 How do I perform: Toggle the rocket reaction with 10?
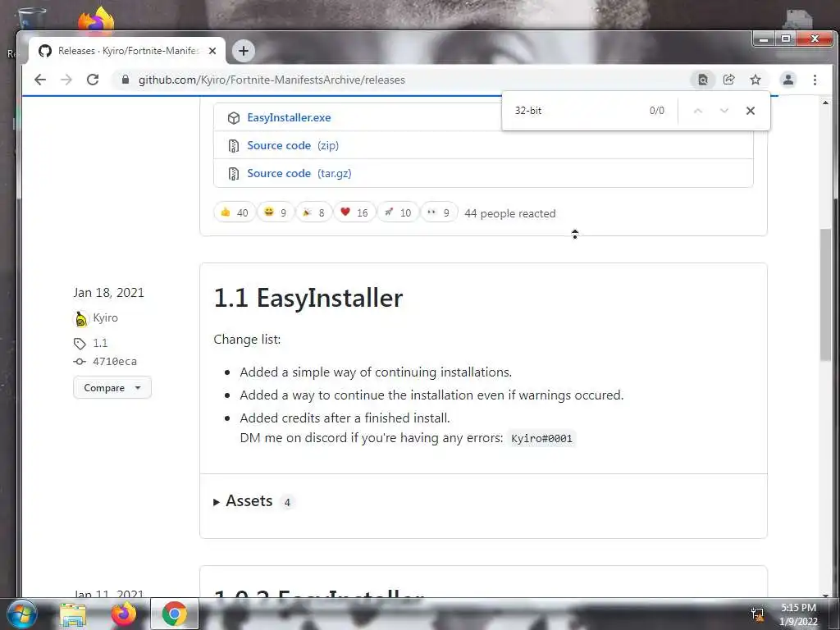pyautogui.click(x=398, y=212)
